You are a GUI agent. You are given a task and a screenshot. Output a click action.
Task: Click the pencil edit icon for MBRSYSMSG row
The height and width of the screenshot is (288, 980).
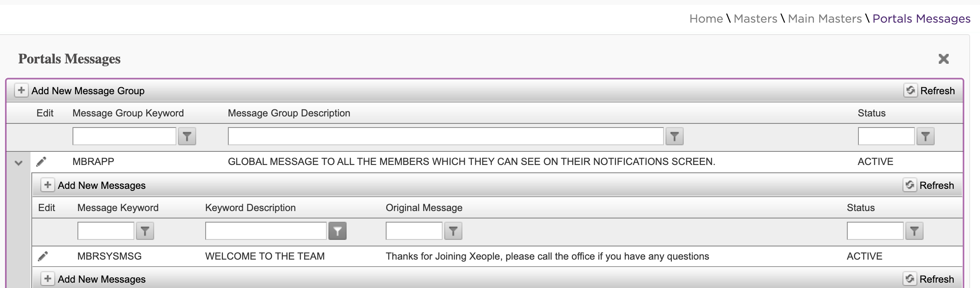pos(43,256)
